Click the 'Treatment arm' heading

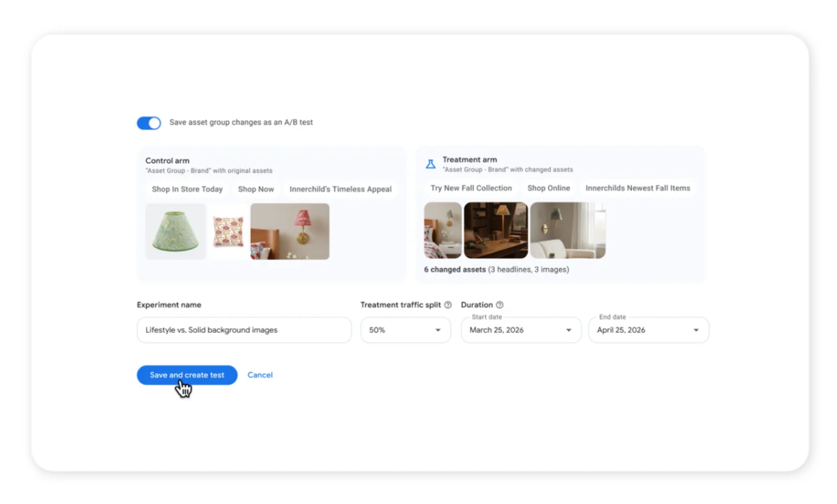coord(470,160)
